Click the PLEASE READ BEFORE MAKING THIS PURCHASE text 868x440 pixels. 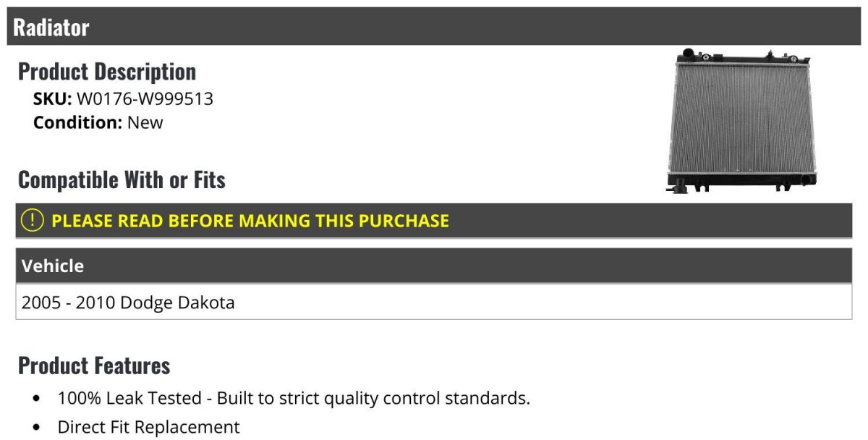(250, 221)
